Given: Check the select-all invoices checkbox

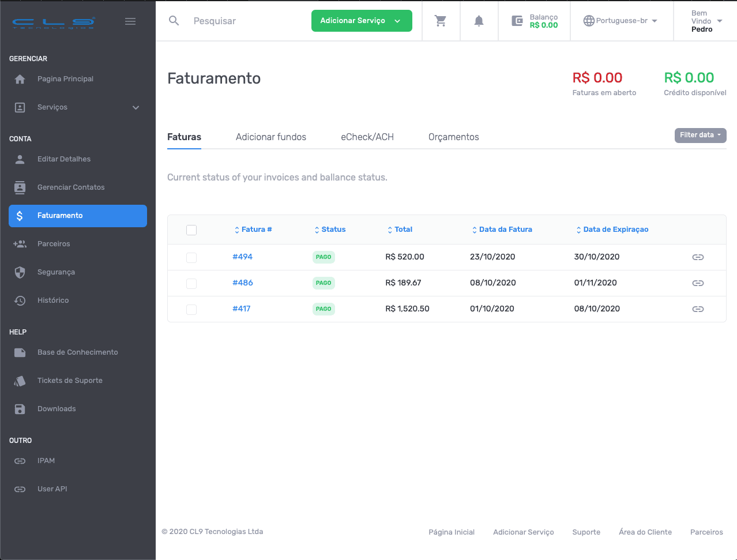Looking at the screenshot, I should click(x=191, y=230).
